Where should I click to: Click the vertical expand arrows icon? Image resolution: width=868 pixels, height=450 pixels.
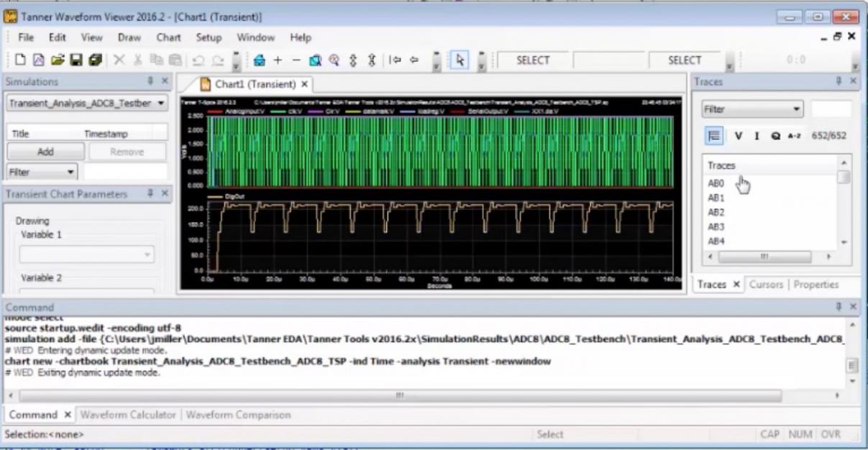pos(354,61)
